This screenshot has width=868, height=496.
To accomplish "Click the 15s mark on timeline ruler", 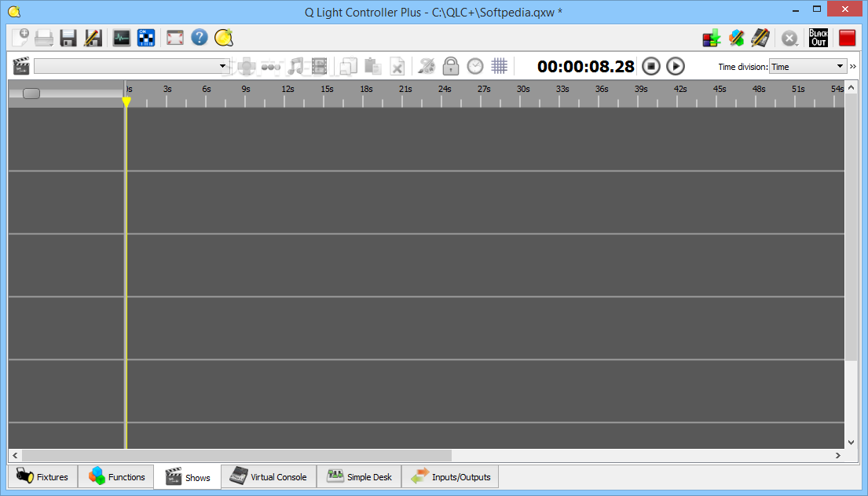I will [327, 89].
